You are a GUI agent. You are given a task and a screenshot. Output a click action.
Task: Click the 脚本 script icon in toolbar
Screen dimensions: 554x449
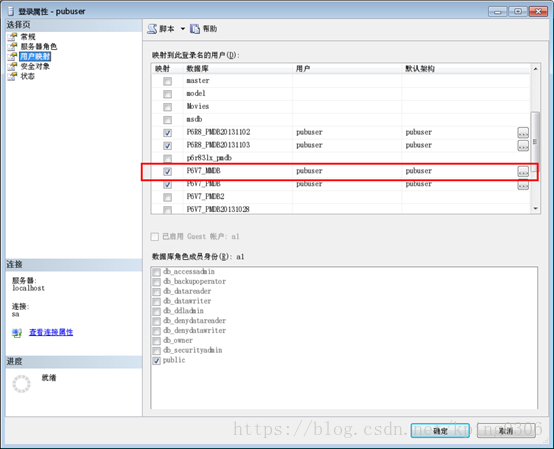pos(152,29)
